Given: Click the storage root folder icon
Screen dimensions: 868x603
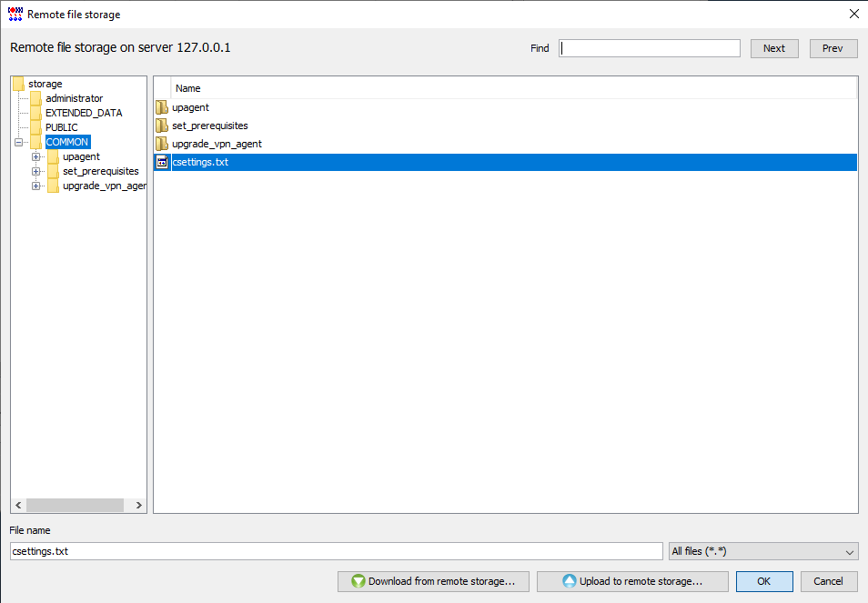Looking at the screenshot, I should (18, 84).
